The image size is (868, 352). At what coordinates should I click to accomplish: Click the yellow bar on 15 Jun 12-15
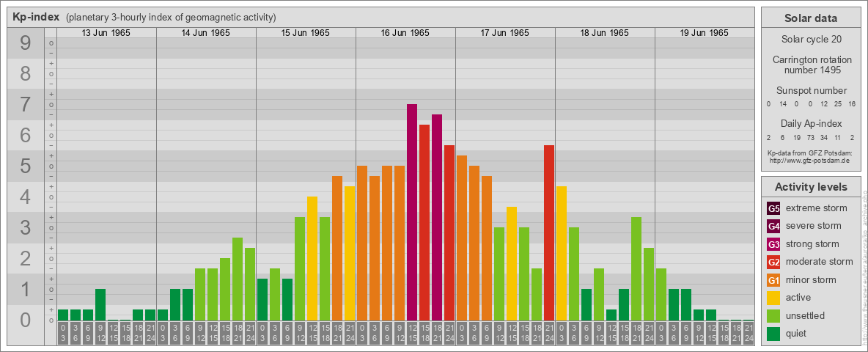point(312,258)
